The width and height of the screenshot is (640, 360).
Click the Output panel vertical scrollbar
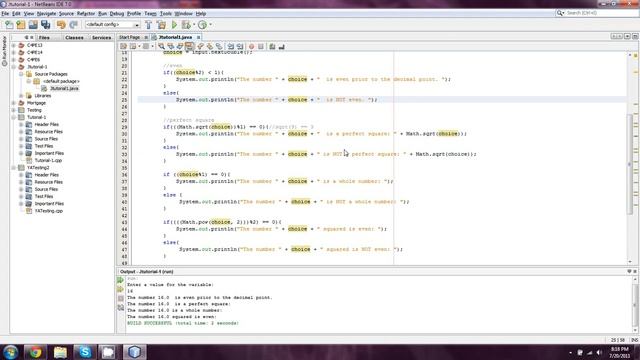[x=635, y=304]
